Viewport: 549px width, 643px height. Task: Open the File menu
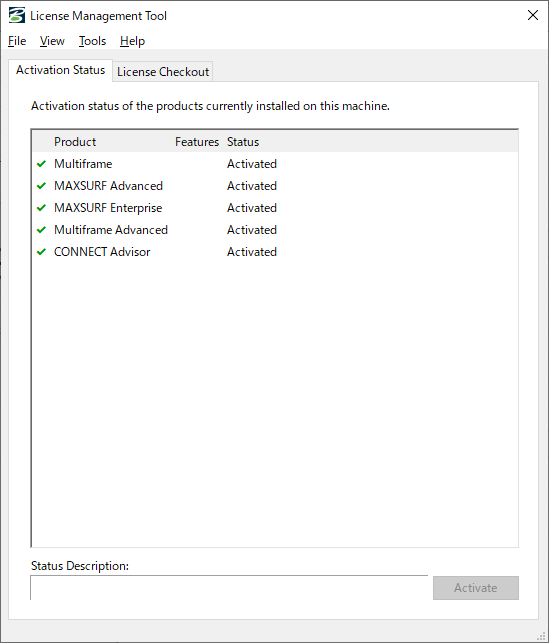point(17,41)
